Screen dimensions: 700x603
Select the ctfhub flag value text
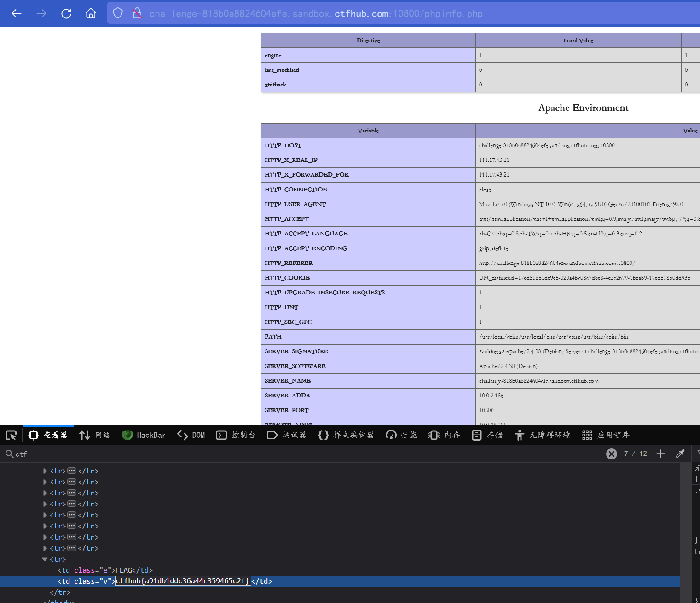pyautogui.click(x=182, y=581)
